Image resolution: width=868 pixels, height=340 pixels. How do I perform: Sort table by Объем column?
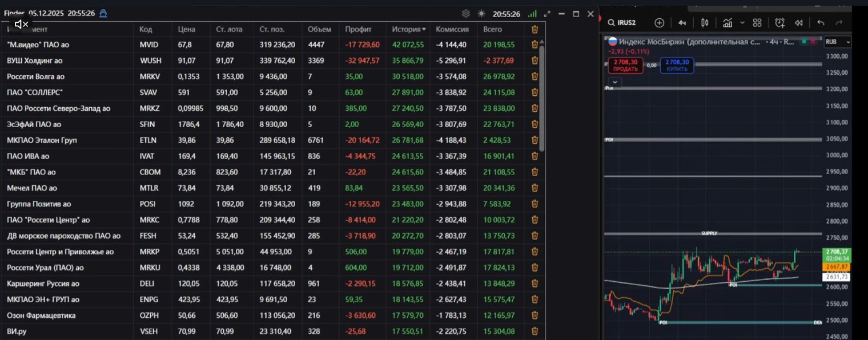tap(319, 29)
